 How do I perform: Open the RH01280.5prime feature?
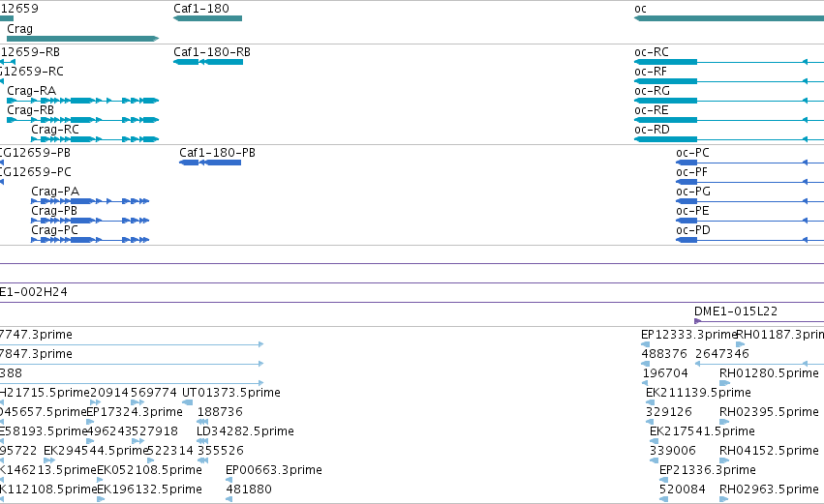pos(724,383)
